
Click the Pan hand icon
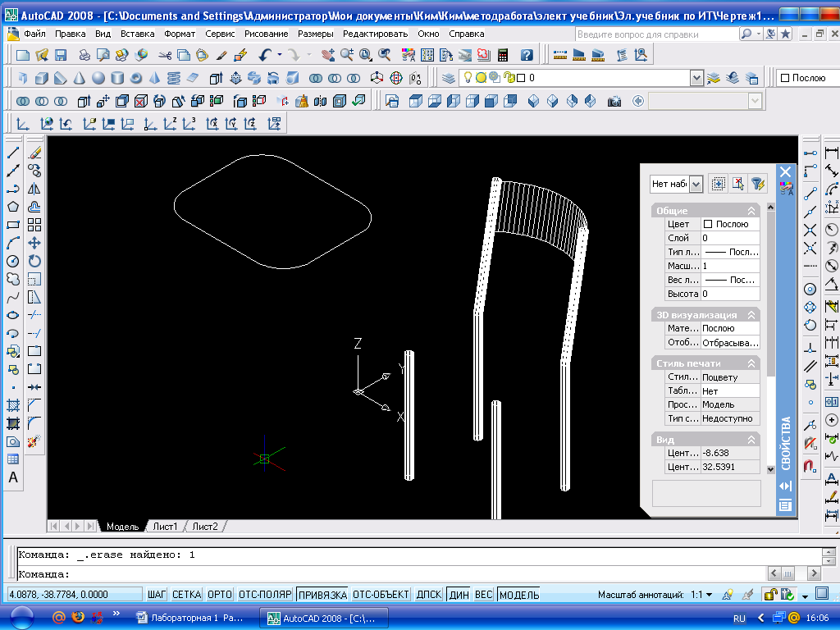point(328,55)
